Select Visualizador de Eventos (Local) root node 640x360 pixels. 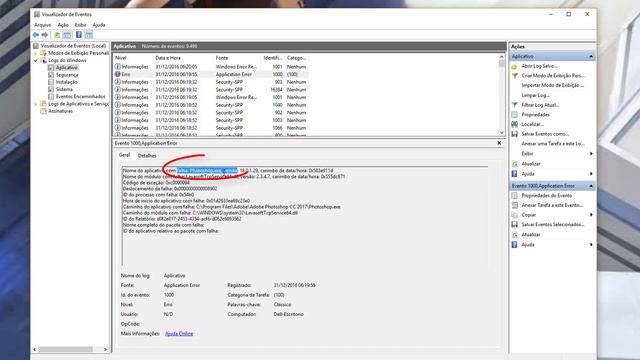tap(73, 46)
